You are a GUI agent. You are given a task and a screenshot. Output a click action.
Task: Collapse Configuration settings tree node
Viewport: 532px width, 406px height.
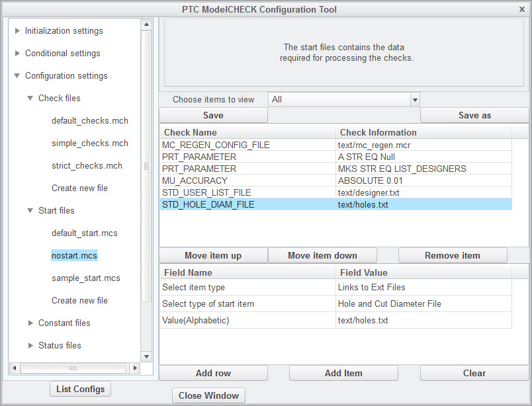17,75
